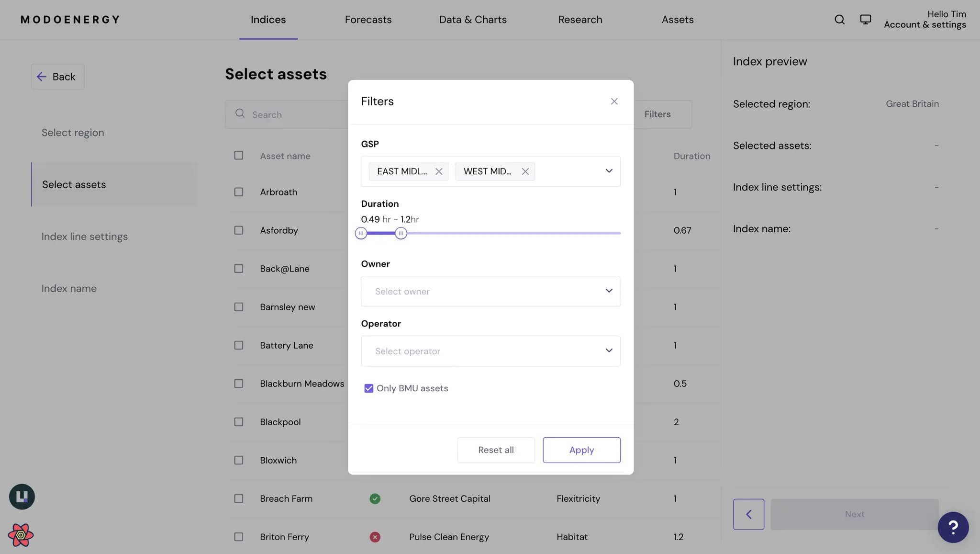Open the help question mark bubble
The width and height of the screenshot is (980, 554).
(953, 527)
